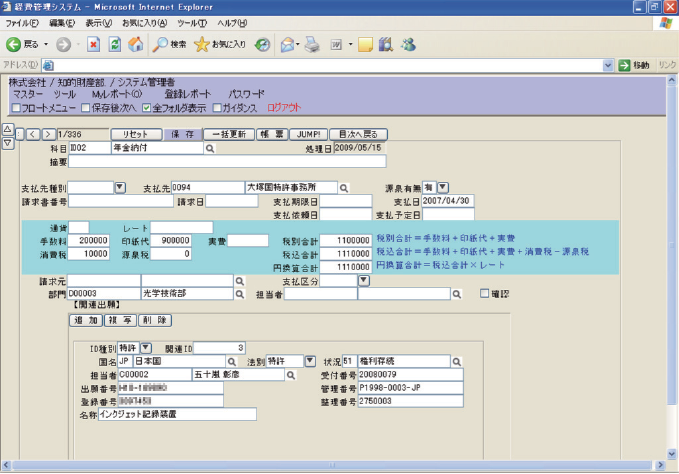Expand the ID種別 dropdown
The height and width of the screenshot is (474, 679).
(x=146, y=348)
